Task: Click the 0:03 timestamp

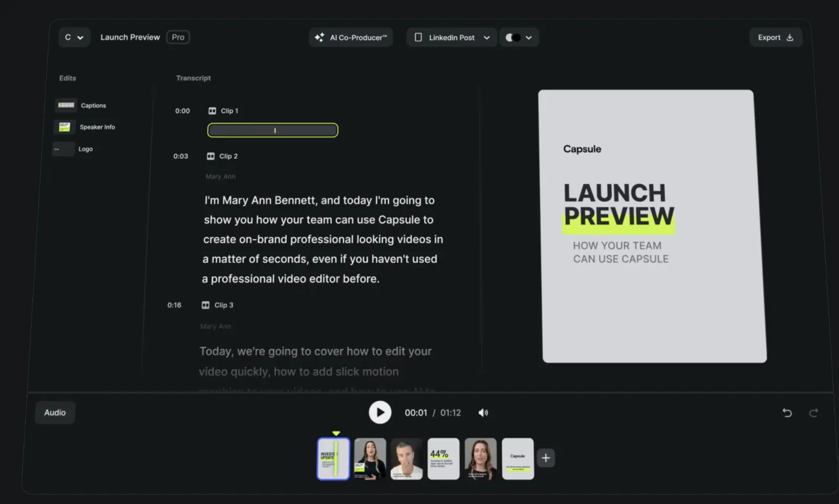Action: click(x=181, y=156)
